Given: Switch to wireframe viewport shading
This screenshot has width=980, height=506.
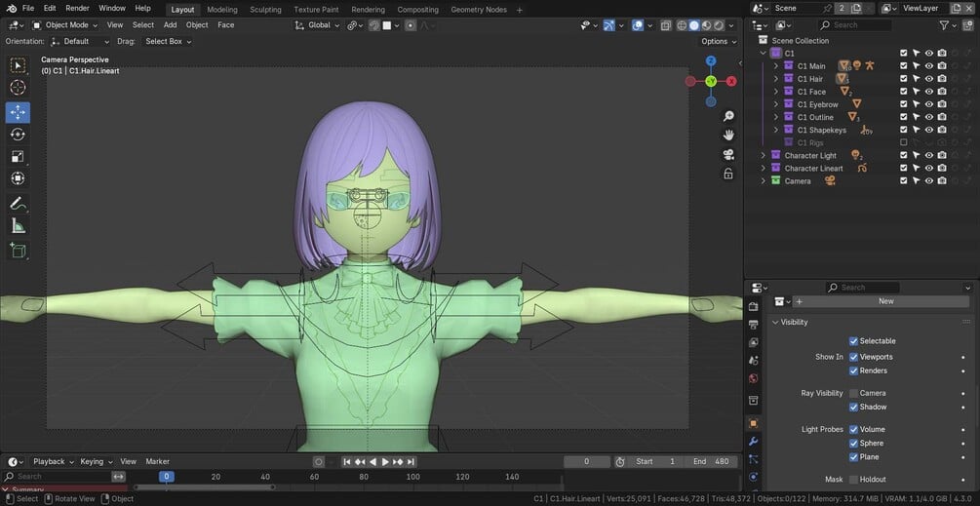Looking at the screenshot, I should [x=682, y=25].
